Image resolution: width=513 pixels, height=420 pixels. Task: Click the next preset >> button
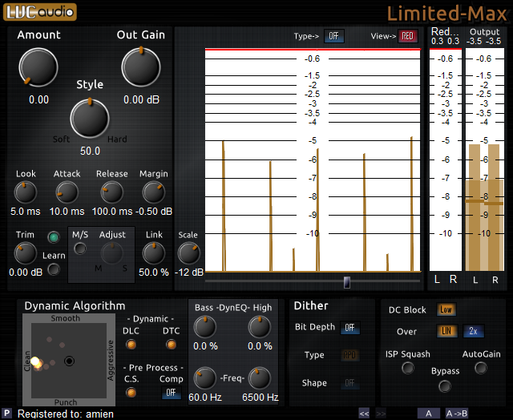click(381, 414)
